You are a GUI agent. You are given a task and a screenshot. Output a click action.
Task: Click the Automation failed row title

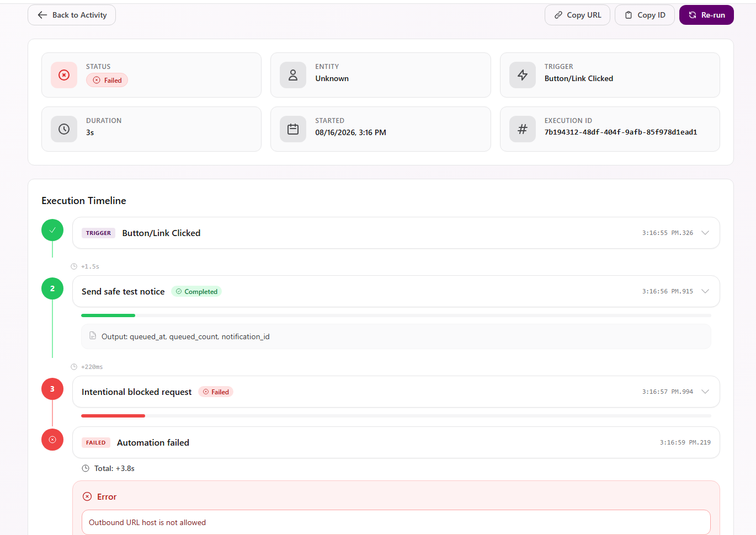(153, 442)
